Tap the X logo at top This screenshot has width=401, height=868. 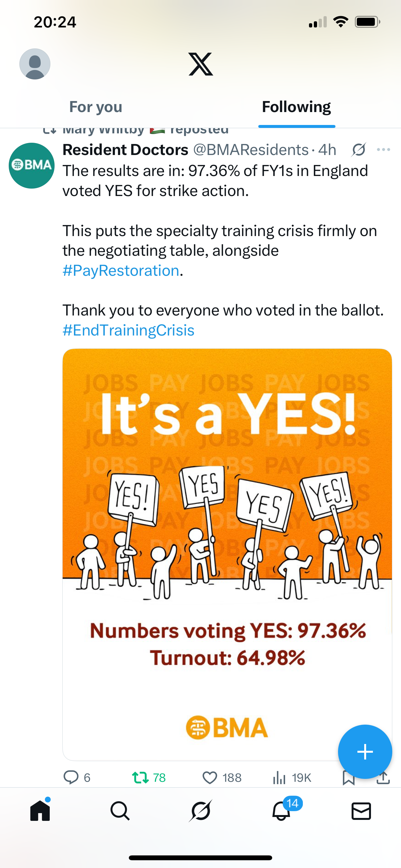pyautogui.click(x=200, y=64)
